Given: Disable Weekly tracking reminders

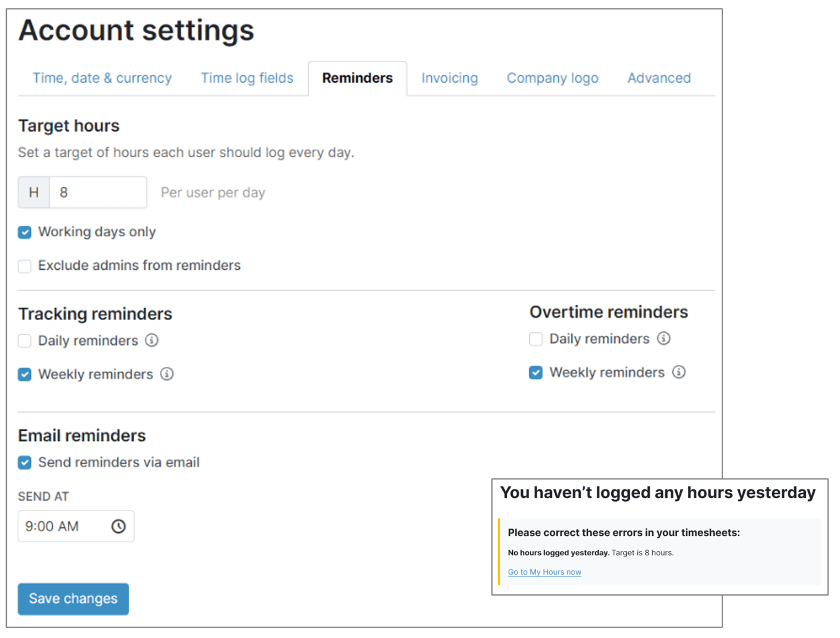Looking at the screenshot, I should tap(24, 374).
